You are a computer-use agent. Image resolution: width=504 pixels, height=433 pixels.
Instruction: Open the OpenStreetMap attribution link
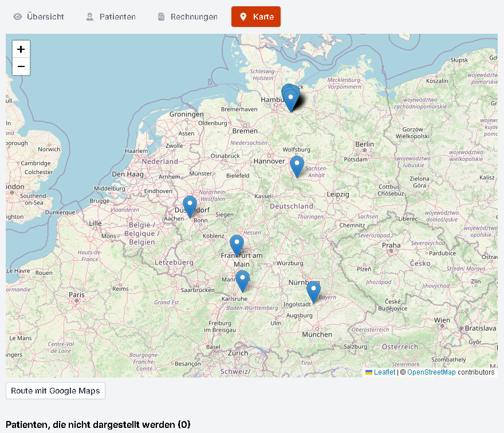[431, 372]
